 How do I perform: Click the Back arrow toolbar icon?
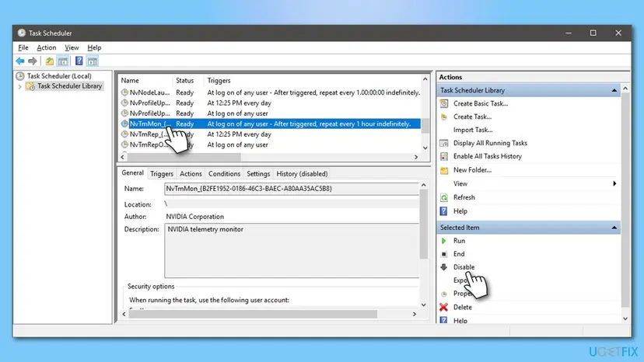tap(20, 61)
